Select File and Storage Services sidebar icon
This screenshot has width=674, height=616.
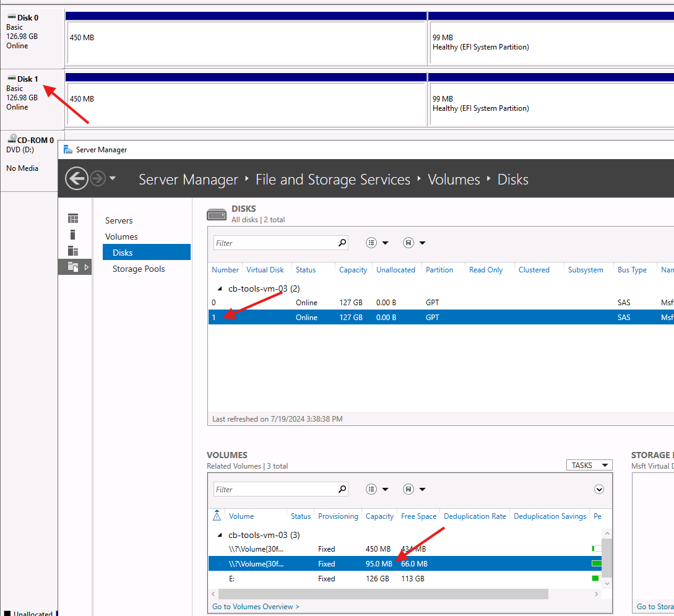coord(73,267)
